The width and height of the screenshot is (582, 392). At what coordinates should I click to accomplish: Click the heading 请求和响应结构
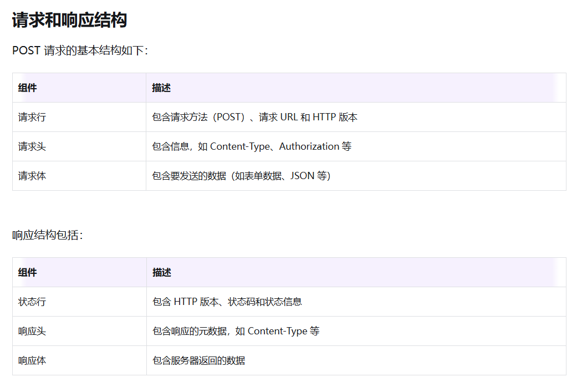click(x=69, y=21)
